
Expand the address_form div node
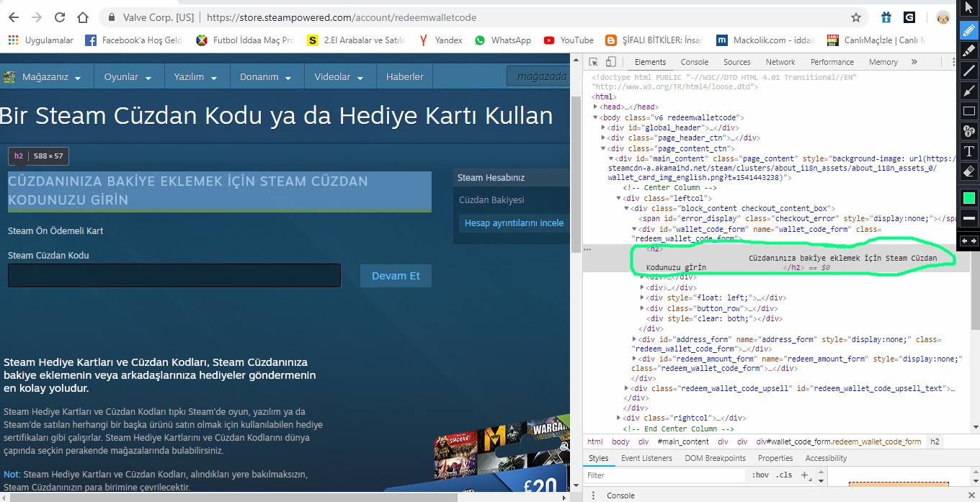pos(635,339)
